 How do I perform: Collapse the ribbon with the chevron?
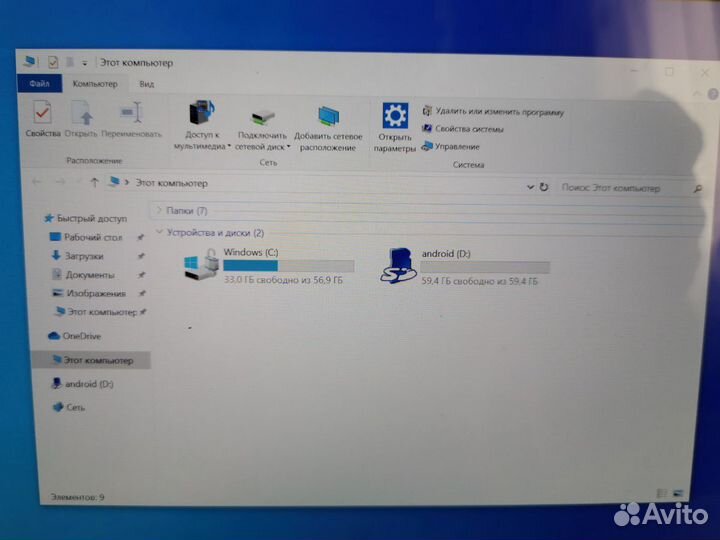[697, 94]
